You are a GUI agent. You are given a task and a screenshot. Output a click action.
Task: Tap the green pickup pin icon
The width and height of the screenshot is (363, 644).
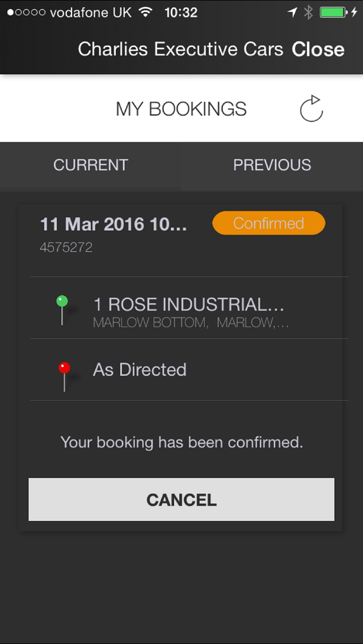[x=62, y=310]
